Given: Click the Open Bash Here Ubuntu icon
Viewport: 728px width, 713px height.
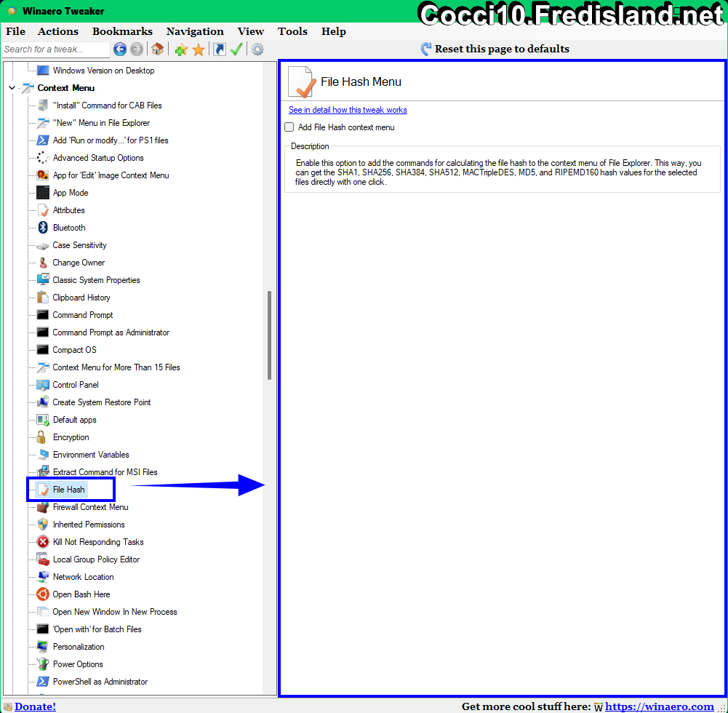Looking at the screenshot, I should [43, 594].
